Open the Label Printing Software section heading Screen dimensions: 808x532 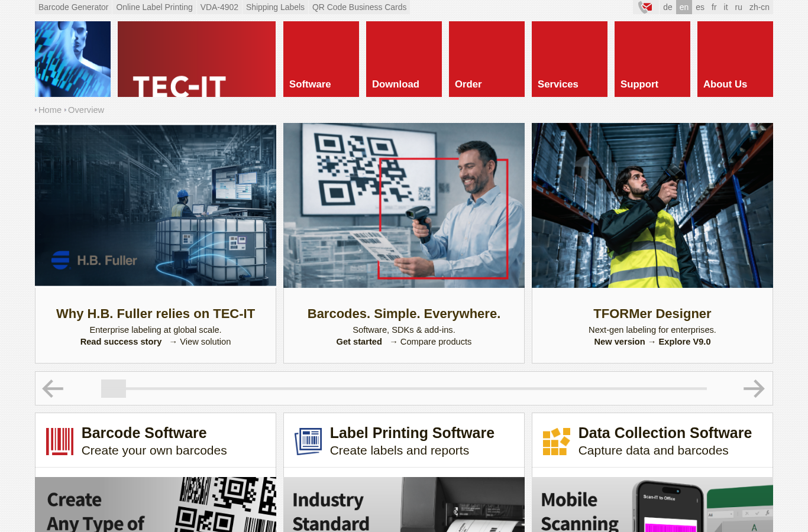point(412,433)
